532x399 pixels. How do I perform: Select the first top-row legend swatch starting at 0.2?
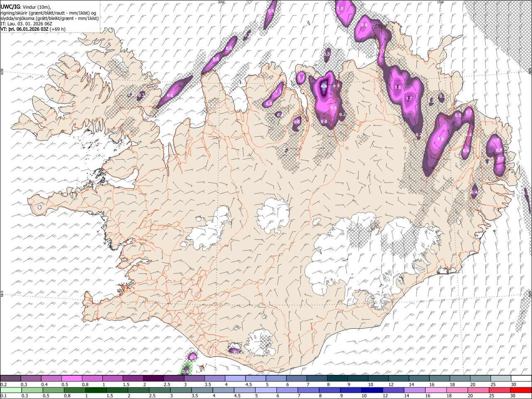click(x=10, y=379)
